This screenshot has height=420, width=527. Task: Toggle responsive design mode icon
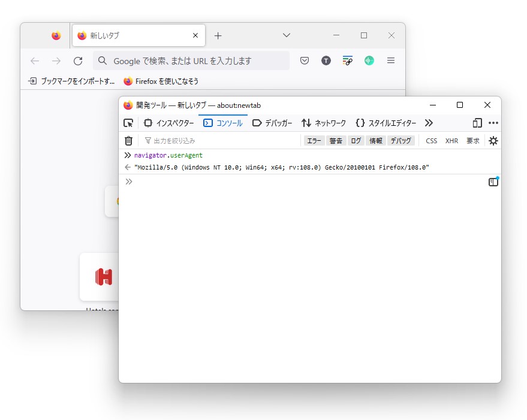click(x=477, y=122)
